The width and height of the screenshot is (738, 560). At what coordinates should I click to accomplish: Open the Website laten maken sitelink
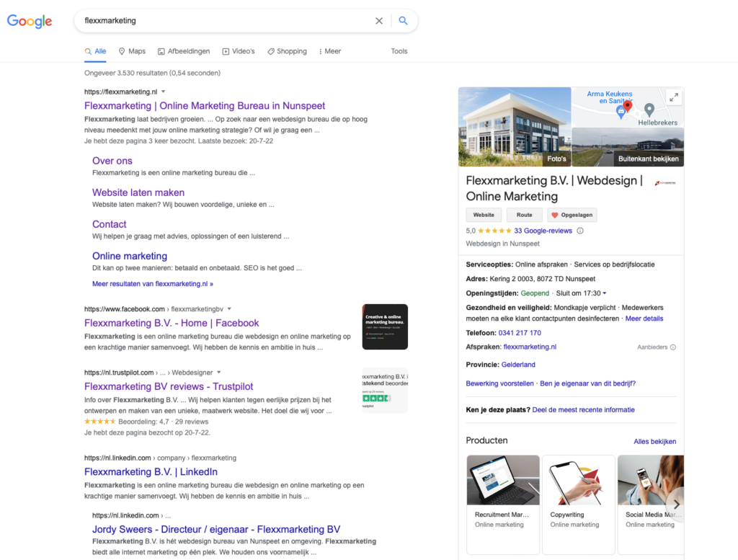coord(138,192)
